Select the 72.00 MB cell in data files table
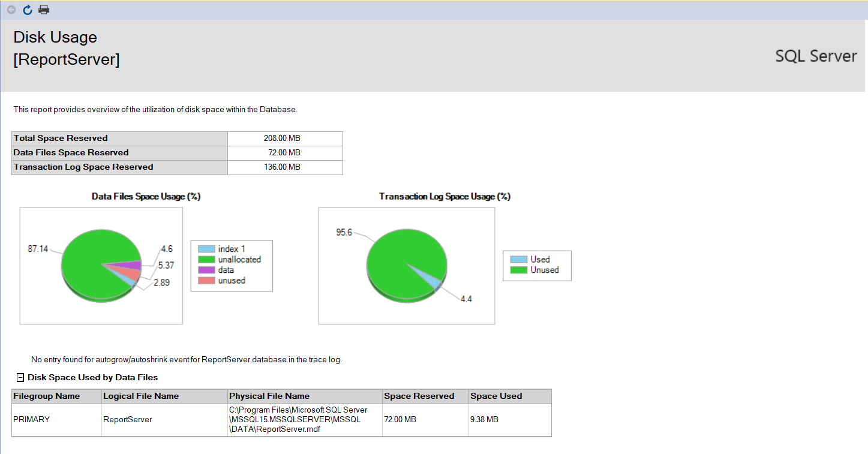The height and width of the screenshot is (454, 868). 425,420
